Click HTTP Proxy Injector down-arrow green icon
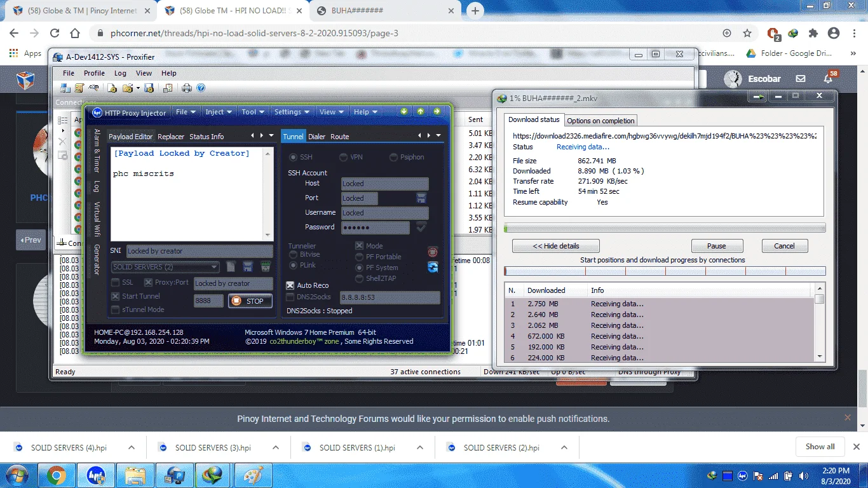Viewport: 868px width, 488px height. 404,111
